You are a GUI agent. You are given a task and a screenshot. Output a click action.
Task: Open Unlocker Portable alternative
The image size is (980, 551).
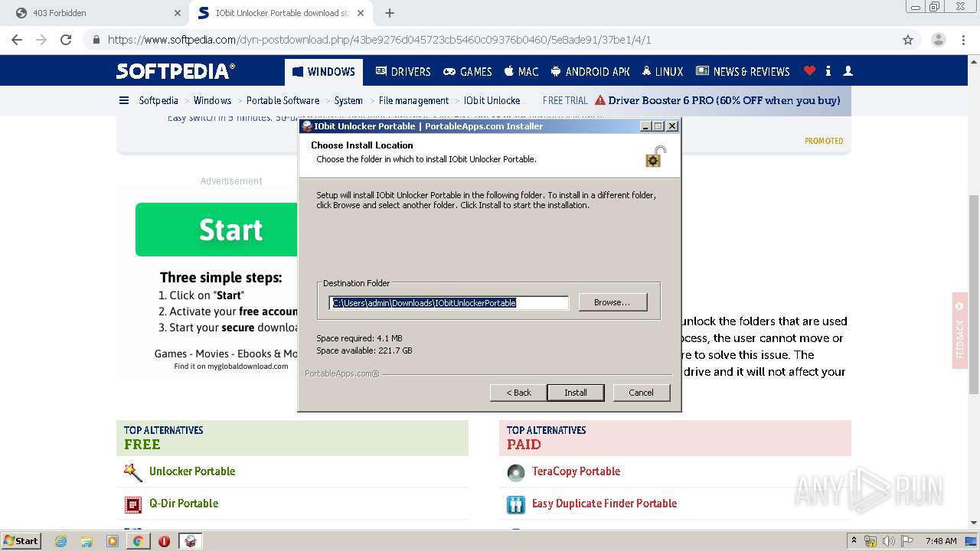coord(192,471)
